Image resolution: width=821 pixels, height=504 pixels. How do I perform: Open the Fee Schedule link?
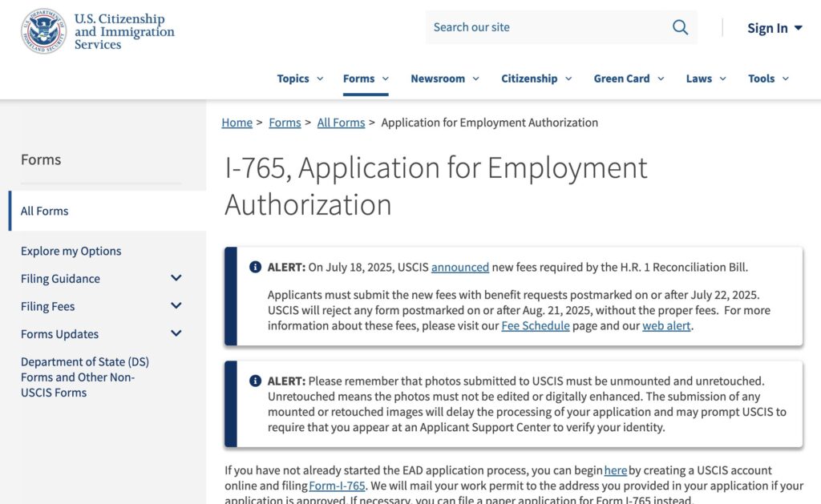point(536,326)
